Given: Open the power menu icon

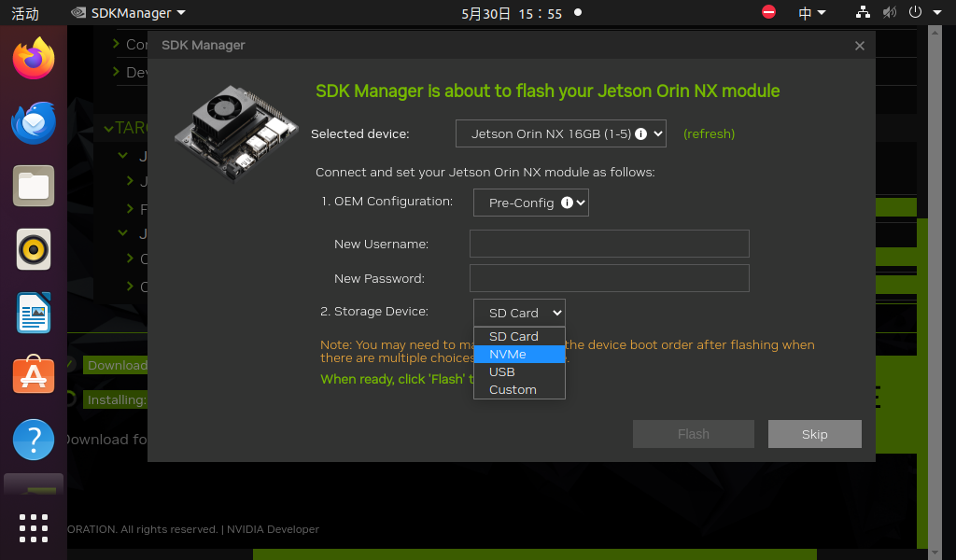Looking at the screenshot, I should (915, 12).
